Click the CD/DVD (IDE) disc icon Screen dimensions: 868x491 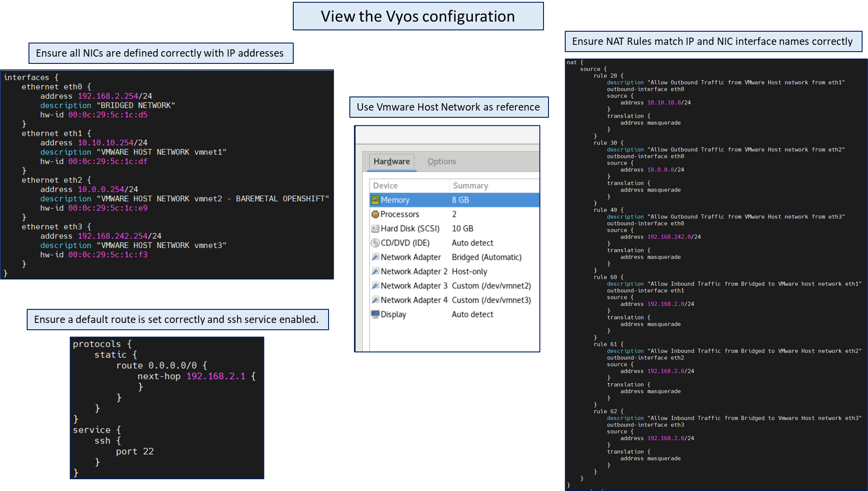click(x=375, y=243)
